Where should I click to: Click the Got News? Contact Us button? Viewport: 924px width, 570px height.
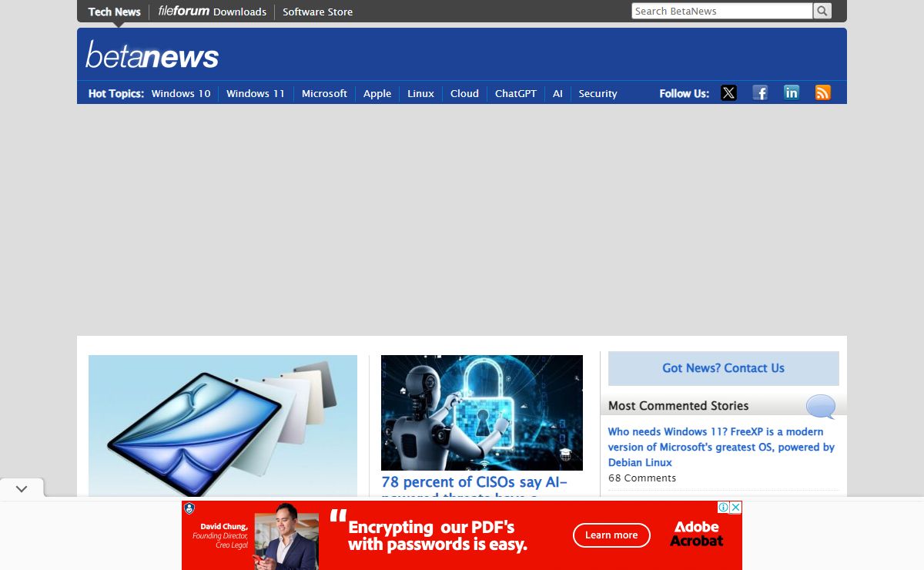(x=723, y=368)
